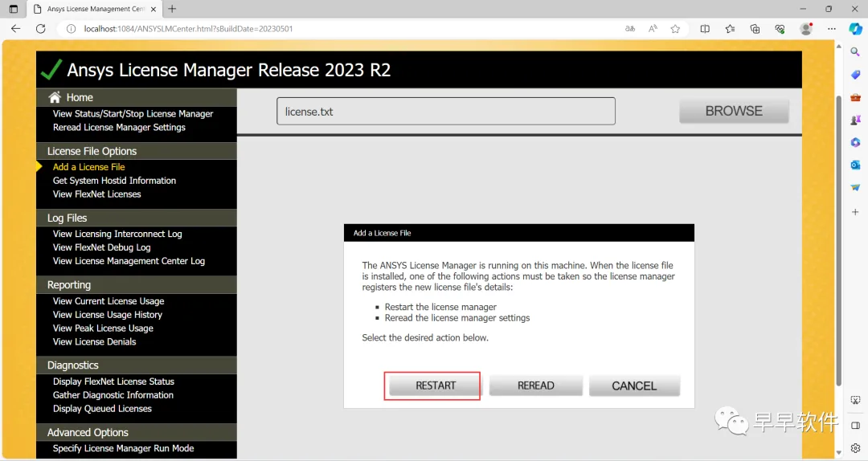
Task: Open the Edge settings and more menu
Action: point(832,29)
